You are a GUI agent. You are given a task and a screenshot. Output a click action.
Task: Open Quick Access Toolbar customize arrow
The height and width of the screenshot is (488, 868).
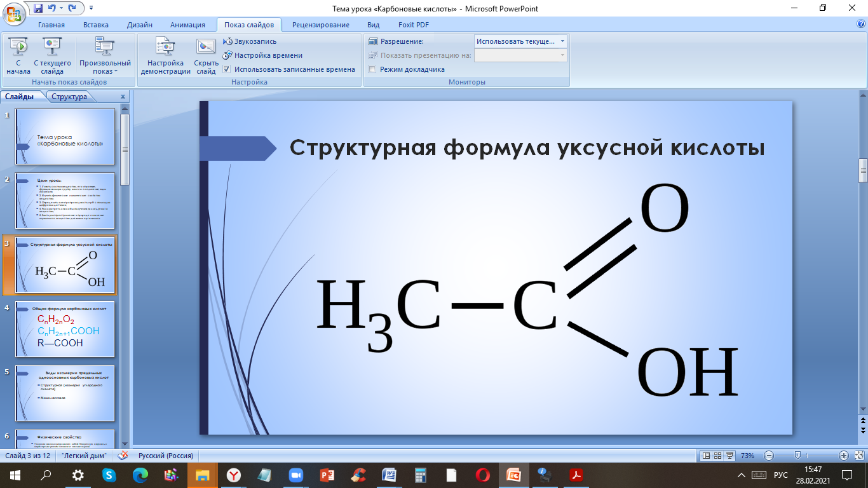click(91, 8)
